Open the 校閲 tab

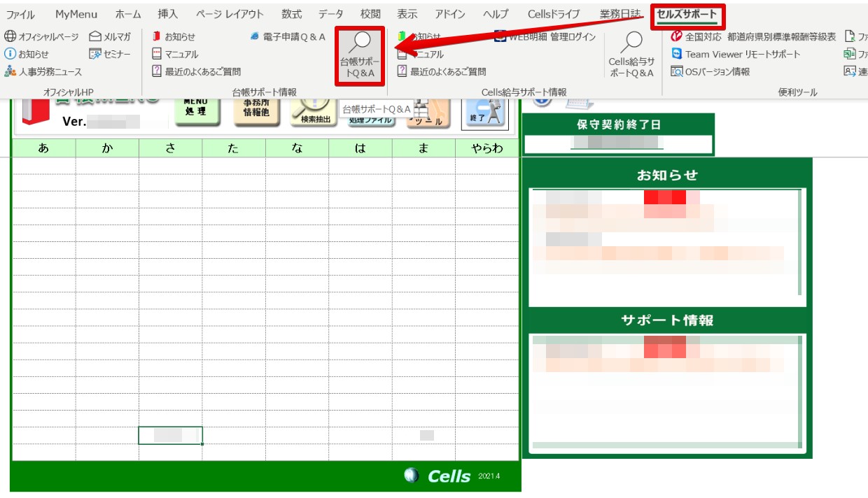coord(370,14)
